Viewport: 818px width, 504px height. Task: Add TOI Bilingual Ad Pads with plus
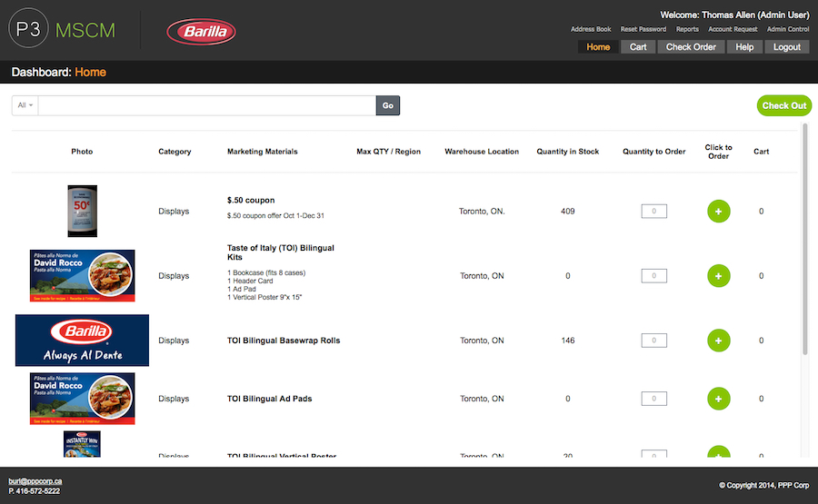click(x=718, y=399)
